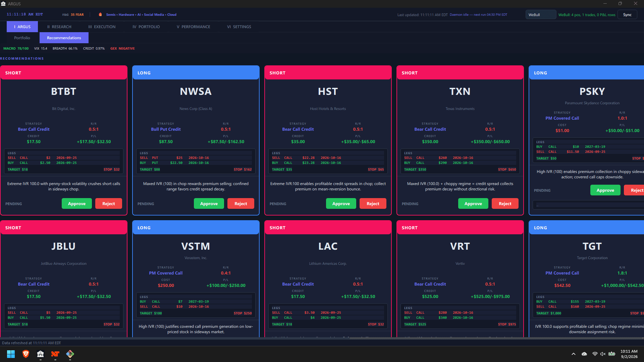Click the JBLU SHORT card header
Screen dimensions: 644x362
click(64, 228)
